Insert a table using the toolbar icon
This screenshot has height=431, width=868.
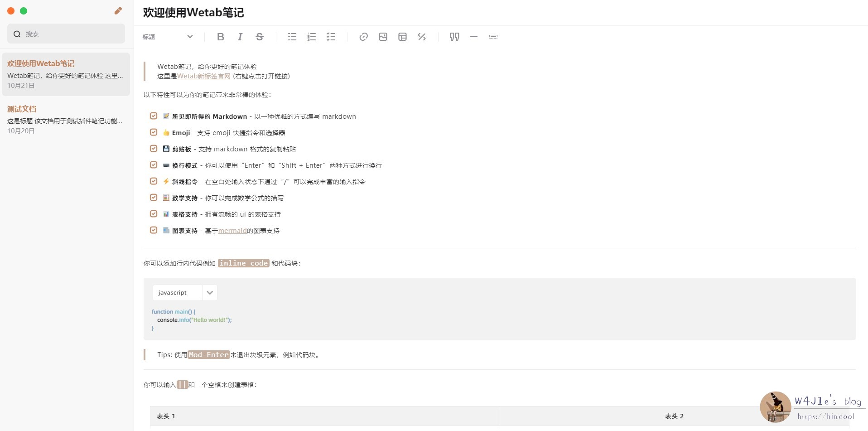click(x=402, y=37)
